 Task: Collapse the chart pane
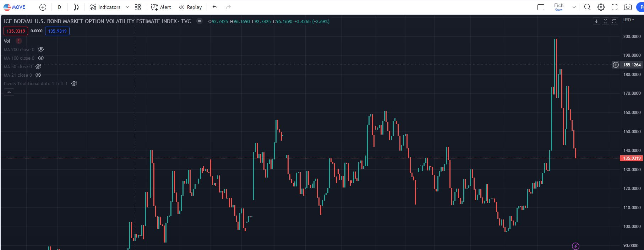coord(605,21)
